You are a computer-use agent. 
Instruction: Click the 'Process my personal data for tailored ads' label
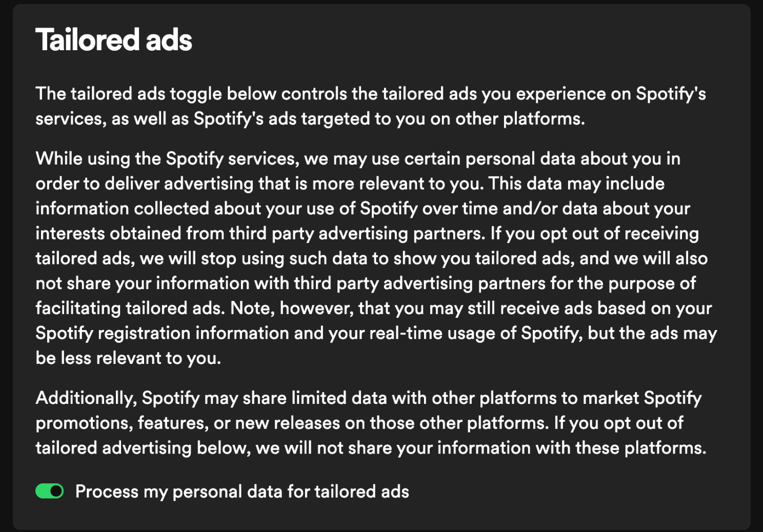point(242,492)
